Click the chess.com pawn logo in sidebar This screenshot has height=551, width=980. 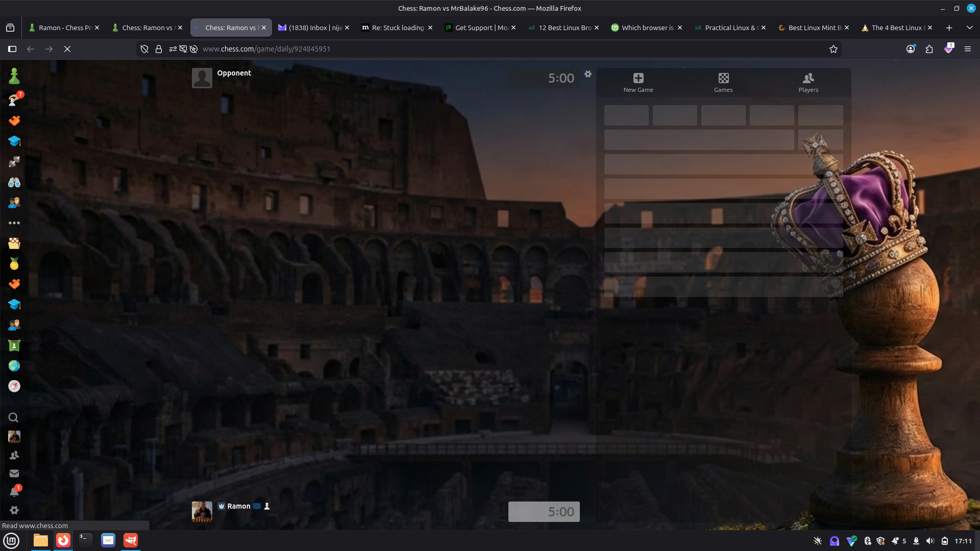click(14, 76)
